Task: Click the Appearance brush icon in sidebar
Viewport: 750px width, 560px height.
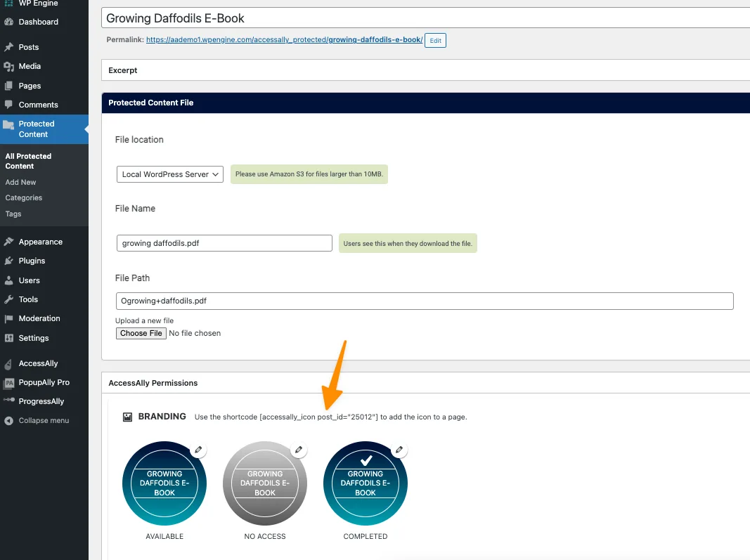Action: 9,242
